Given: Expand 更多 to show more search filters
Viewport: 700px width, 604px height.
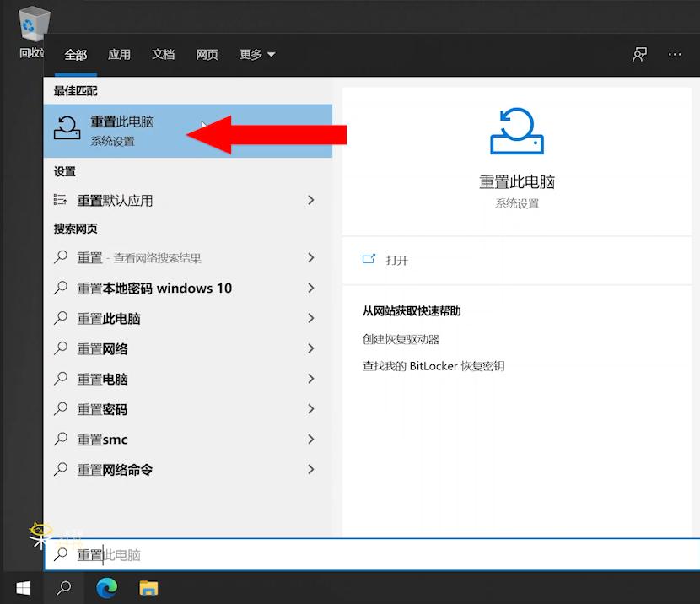Looking at the screenshot, I should pos(257,54).
